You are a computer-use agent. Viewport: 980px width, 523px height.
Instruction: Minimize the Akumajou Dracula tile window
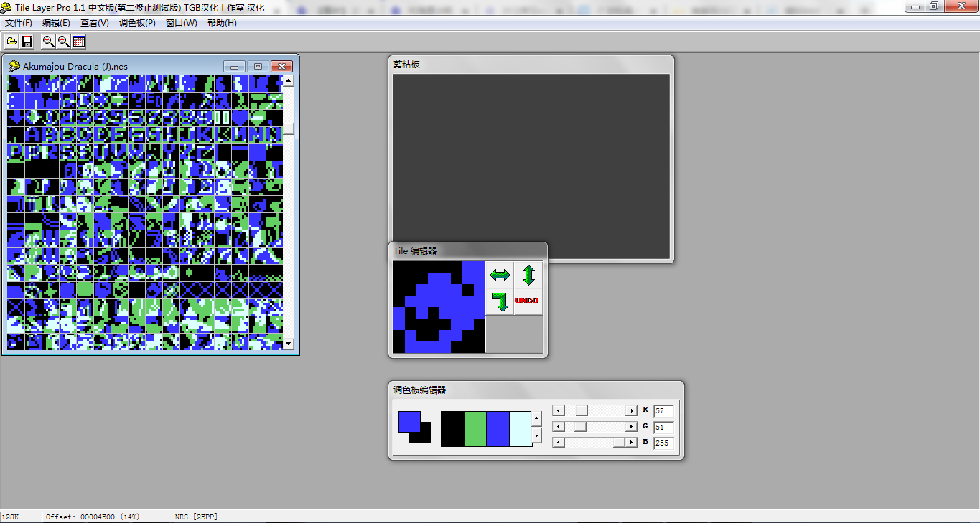[235, 66]
